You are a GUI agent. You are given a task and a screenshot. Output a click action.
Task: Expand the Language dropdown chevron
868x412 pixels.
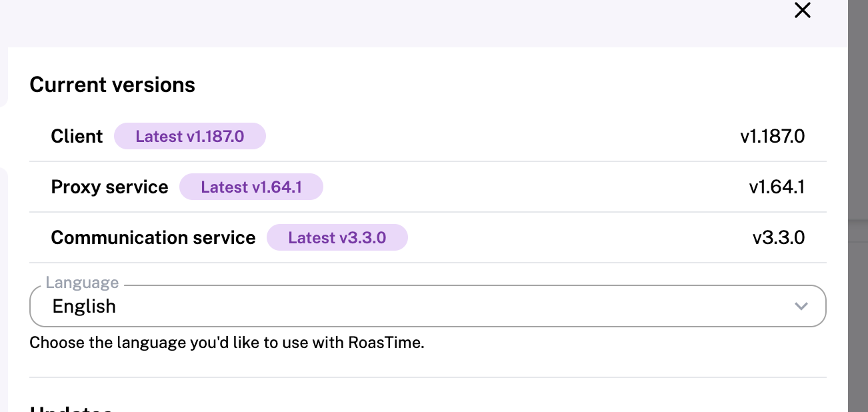point(801,306)
